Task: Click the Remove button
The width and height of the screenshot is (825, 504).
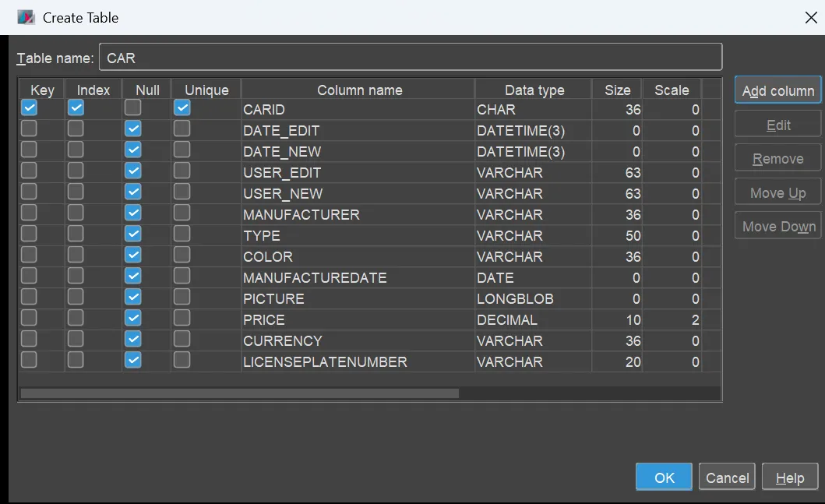Action: pos(777,158)
